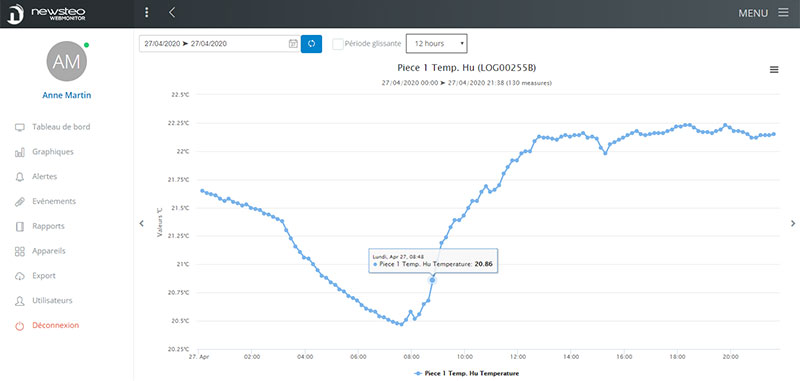Click the Anne Martin user name
Screen dimensions: 800x381
tap(67, 95)
